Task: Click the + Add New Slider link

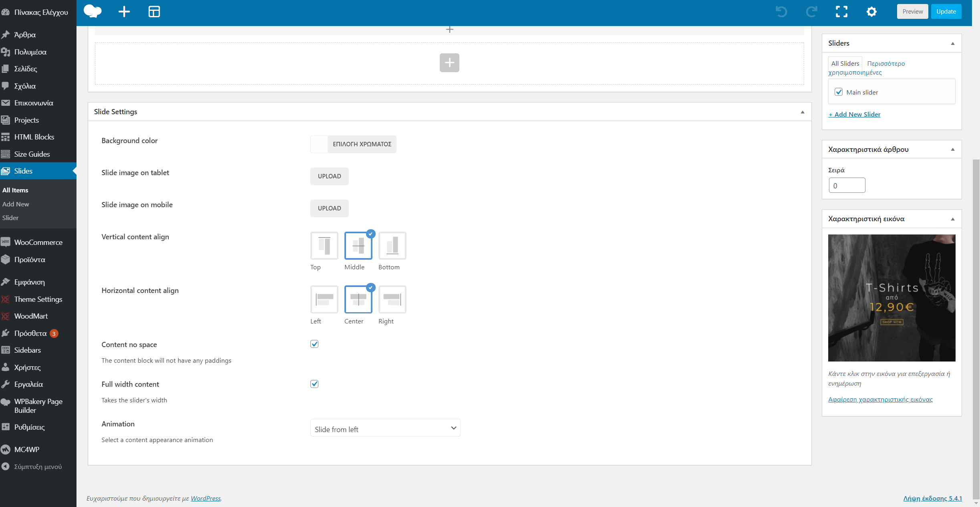Action: click(x=854, y=115)
